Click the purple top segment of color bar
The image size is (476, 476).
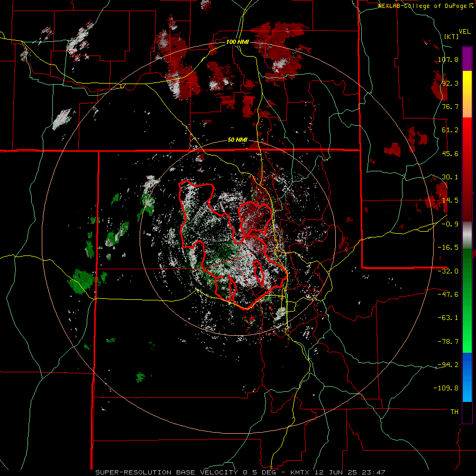point(467,59)
